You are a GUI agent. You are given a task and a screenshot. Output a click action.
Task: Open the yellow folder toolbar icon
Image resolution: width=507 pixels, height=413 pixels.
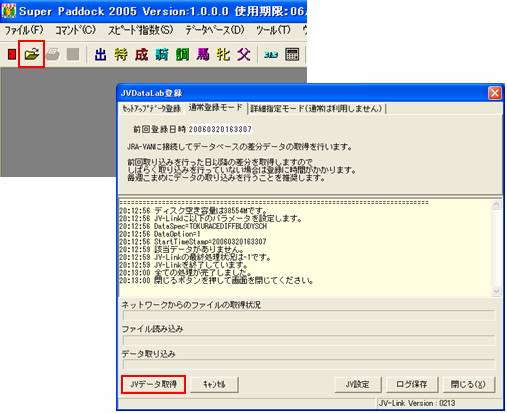31,54
